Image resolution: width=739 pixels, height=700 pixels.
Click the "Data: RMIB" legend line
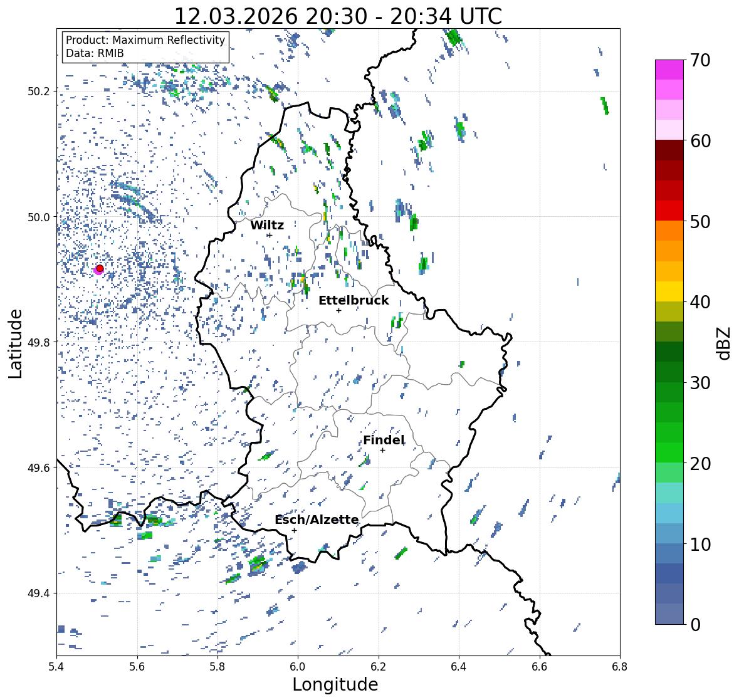coord(95,53)
